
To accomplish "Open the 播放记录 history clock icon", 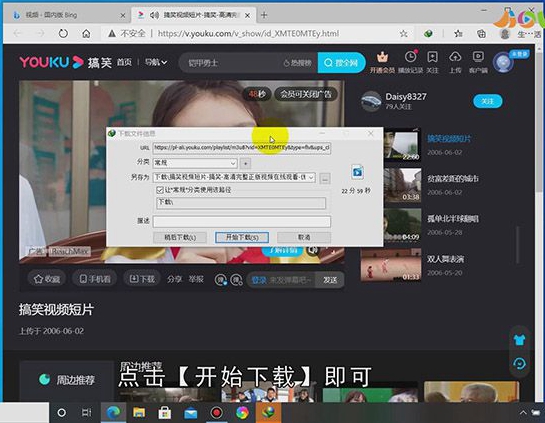I will [410, 57].
